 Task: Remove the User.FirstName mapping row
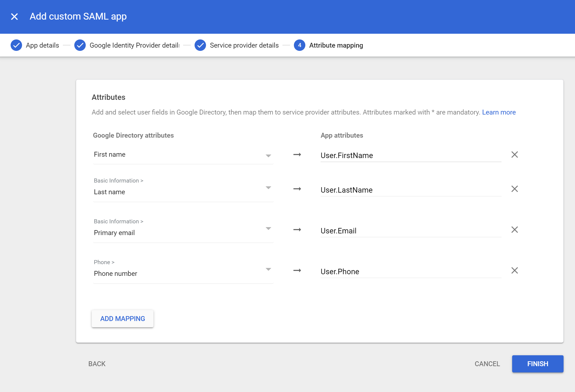pyautogui.click(x=514, y=155)
